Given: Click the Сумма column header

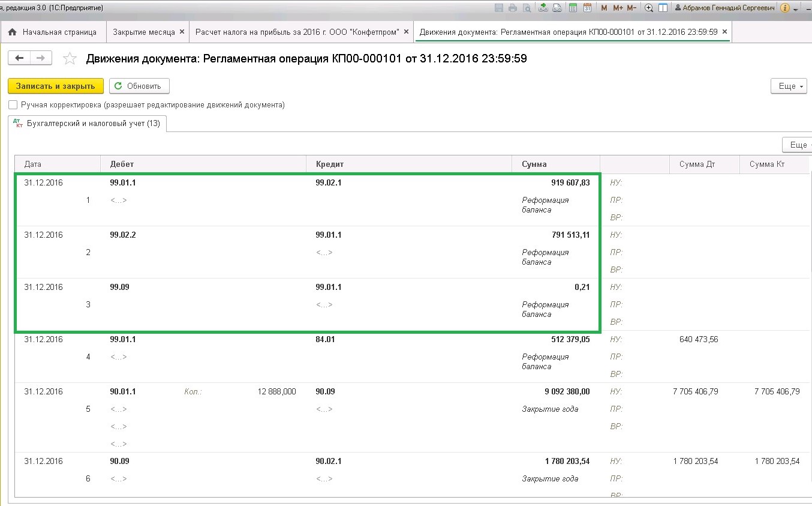Looking at the screenshot, I should 556,164.
